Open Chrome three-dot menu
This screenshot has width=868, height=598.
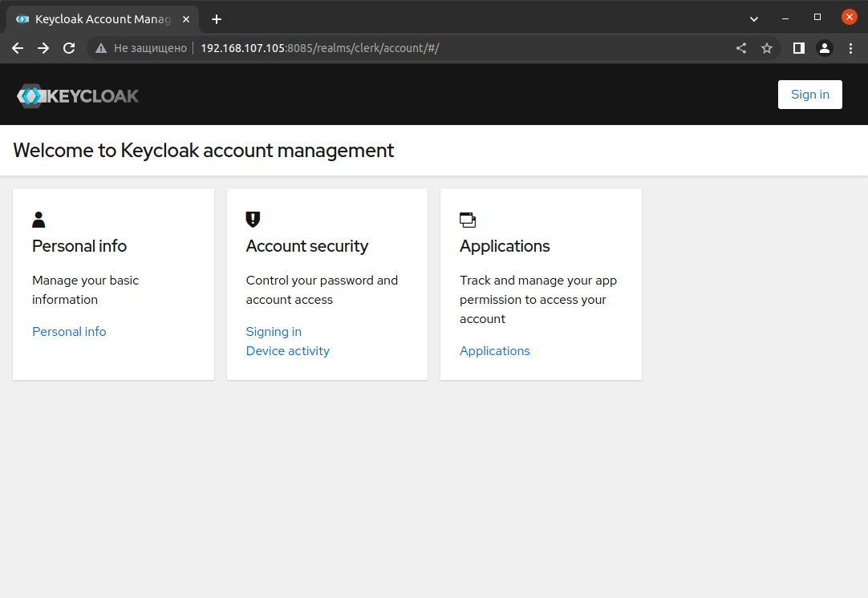tap(851, 48)
